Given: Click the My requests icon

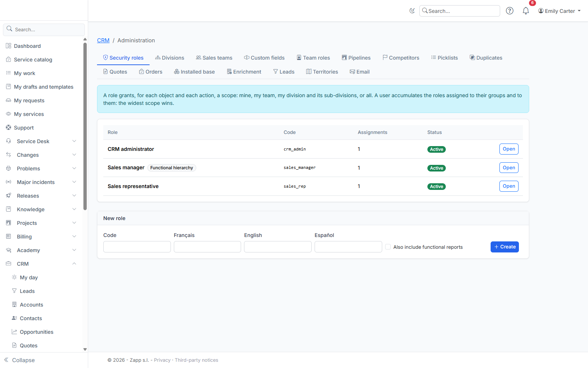Looking at the screenshot, I should tap(8, 100).
